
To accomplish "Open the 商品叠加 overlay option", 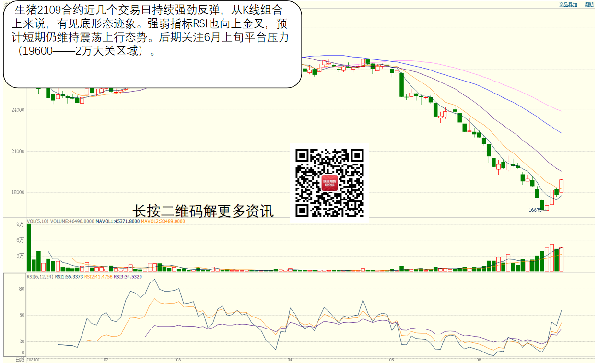I will coord(568,4).
